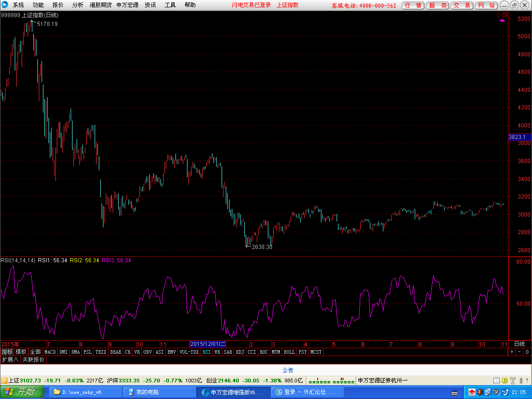Click the 上证指数 label in the title bar
Screen dimensions: 532x399
coord(287,5)
